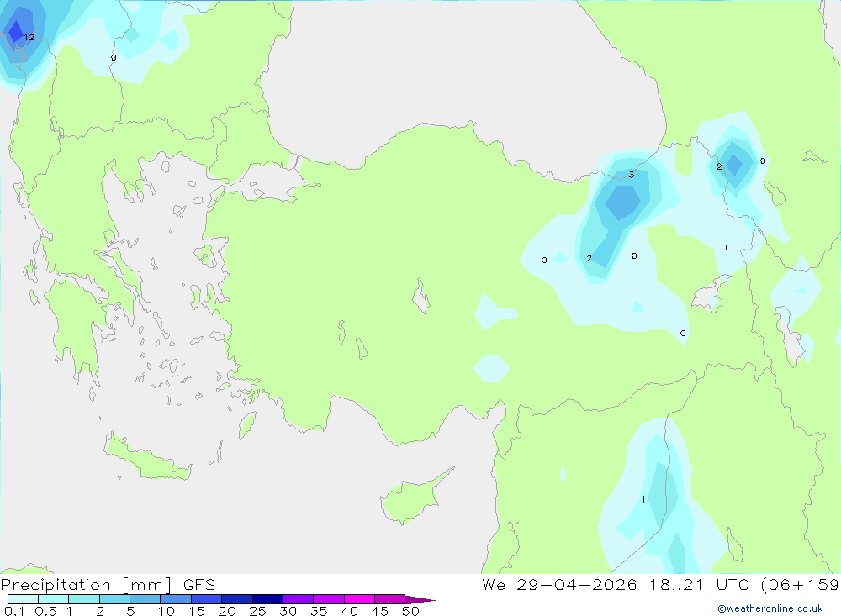
Task: Click the '10' legend scale label
Action: 167,611
